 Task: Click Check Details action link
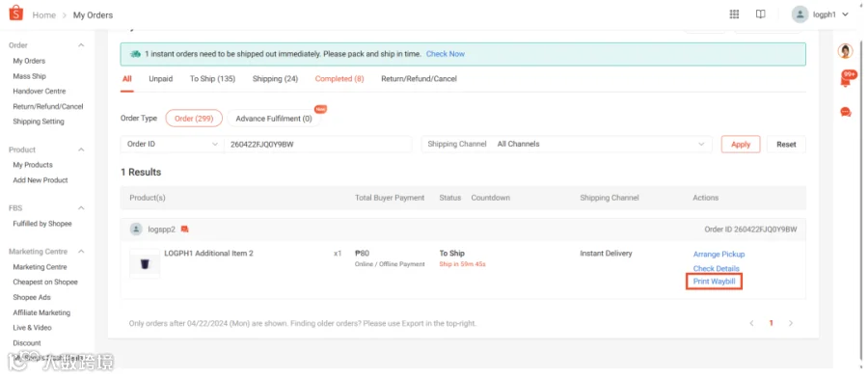coord(717,268)
